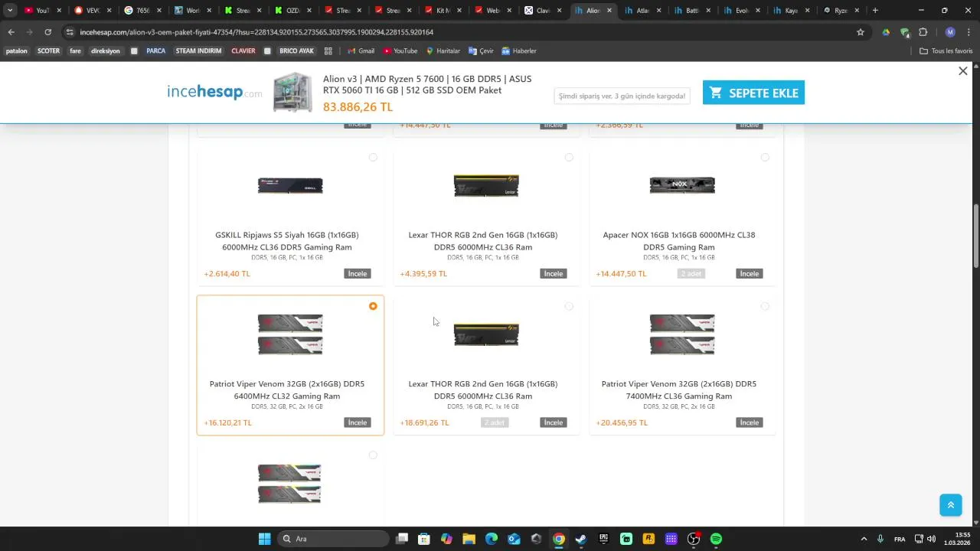Image resolution: width=980 pixels, height=551 pixels.
Task: Open Spotify from the taskbar
Action: click(x=716, y=539)
